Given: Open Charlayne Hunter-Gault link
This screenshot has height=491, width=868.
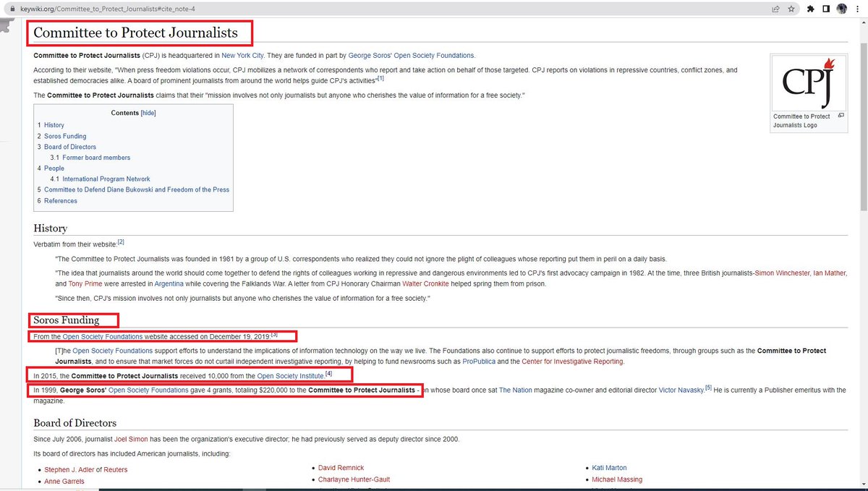Looking at the screenshot, I should coord(354,479).
